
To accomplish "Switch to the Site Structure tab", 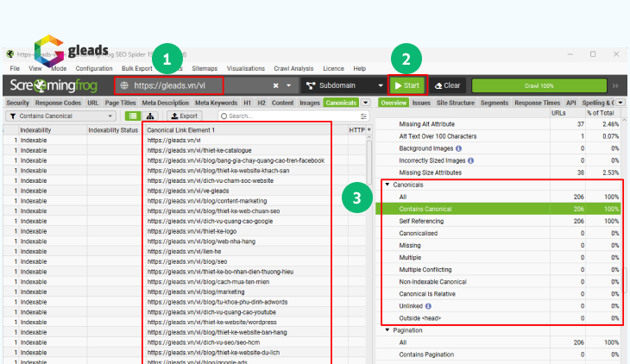I will 455,103.
